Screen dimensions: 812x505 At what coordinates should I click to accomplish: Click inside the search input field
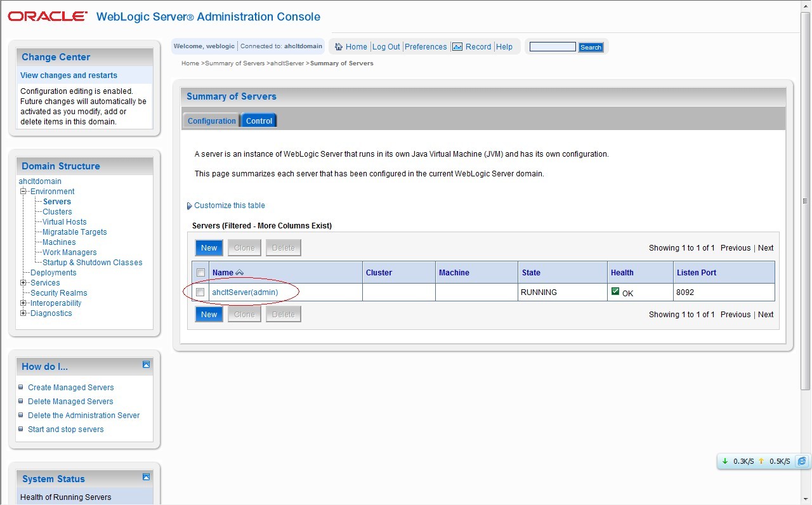(x=553, y=47)
